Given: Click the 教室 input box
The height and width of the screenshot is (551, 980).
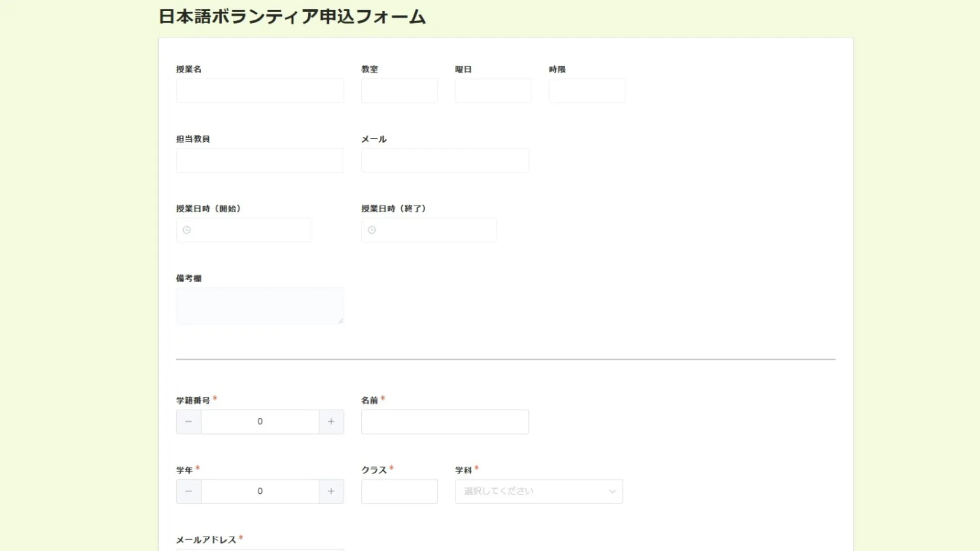Looking at the screenshot, I should click(x=399, y=91).
